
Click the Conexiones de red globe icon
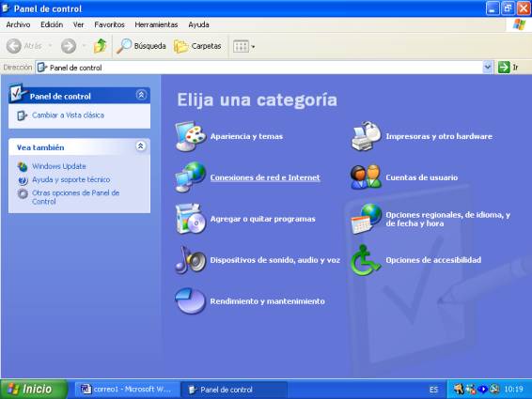pyautogui.click(x=191, y=176)
